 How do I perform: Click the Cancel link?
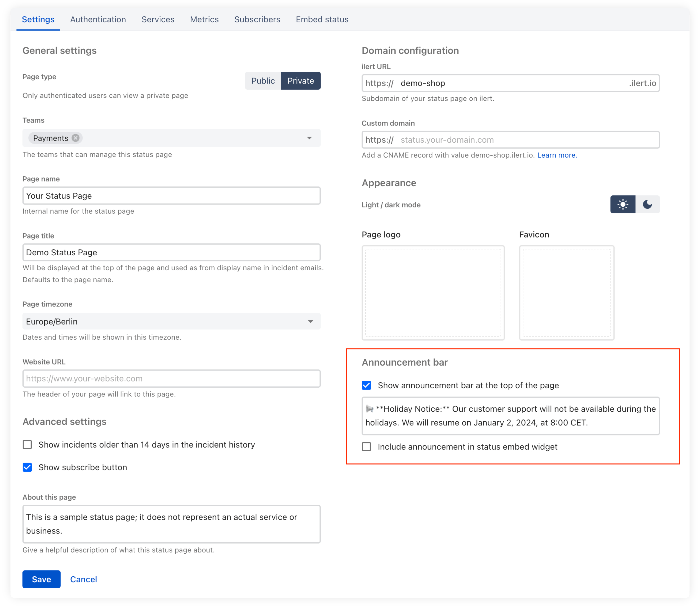coord(84,579)
